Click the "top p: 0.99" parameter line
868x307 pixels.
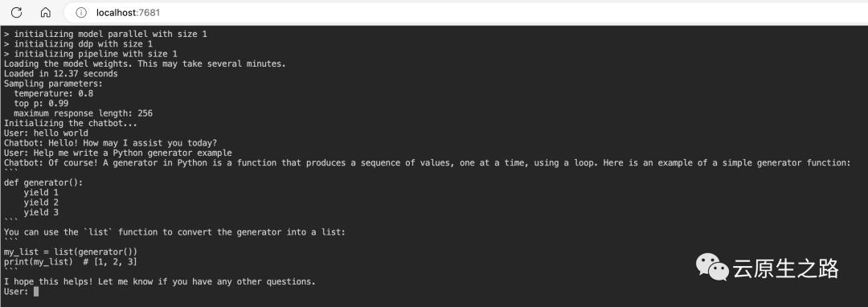[41, 104]
